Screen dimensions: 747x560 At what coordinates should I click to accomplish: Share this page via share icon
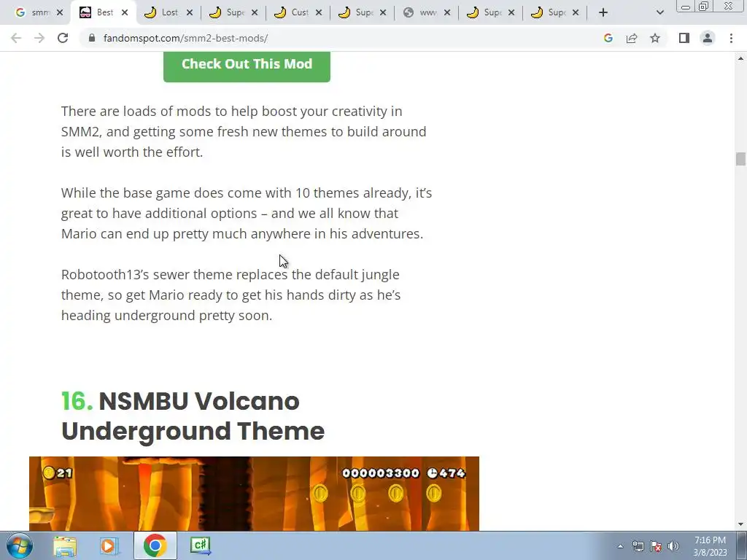632,38
